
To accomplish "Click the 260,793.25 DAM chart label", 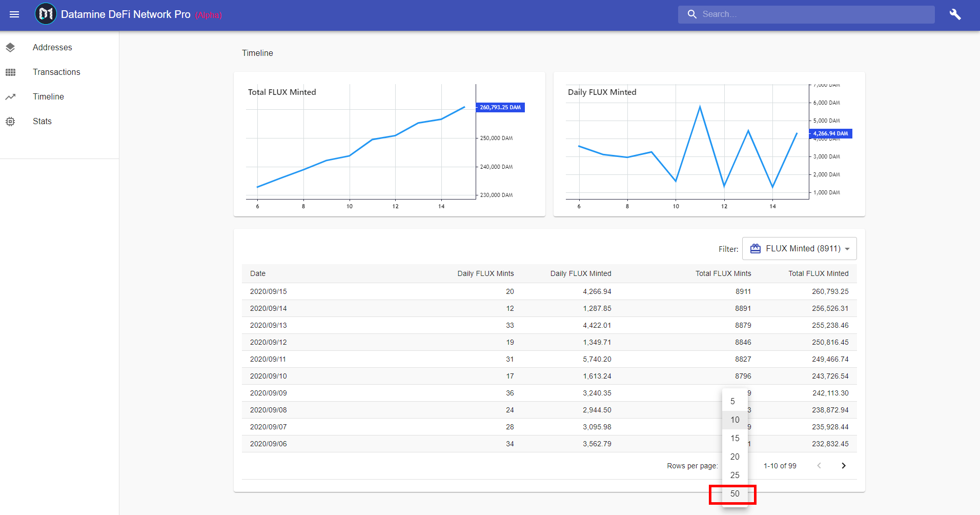I will 500,107.
